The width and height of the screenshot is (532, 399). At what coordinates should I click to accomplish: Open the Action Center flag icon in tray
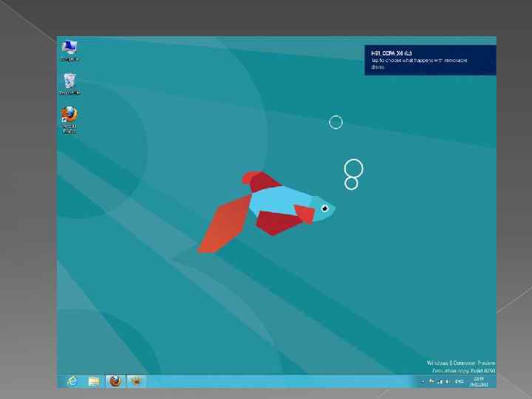(432, 381)
